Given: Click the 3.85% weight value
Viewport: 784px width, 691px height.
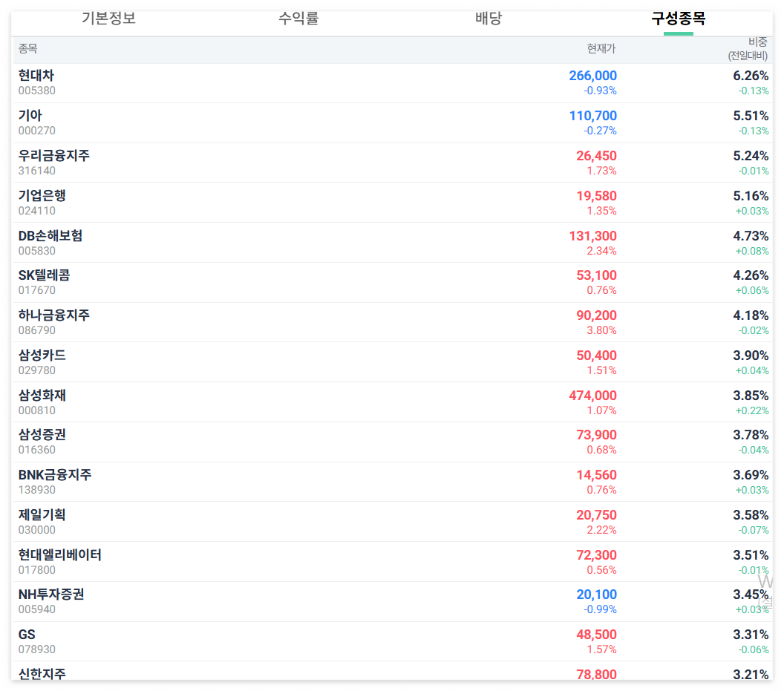Looking at the screenshot, I should pos(751,395).
